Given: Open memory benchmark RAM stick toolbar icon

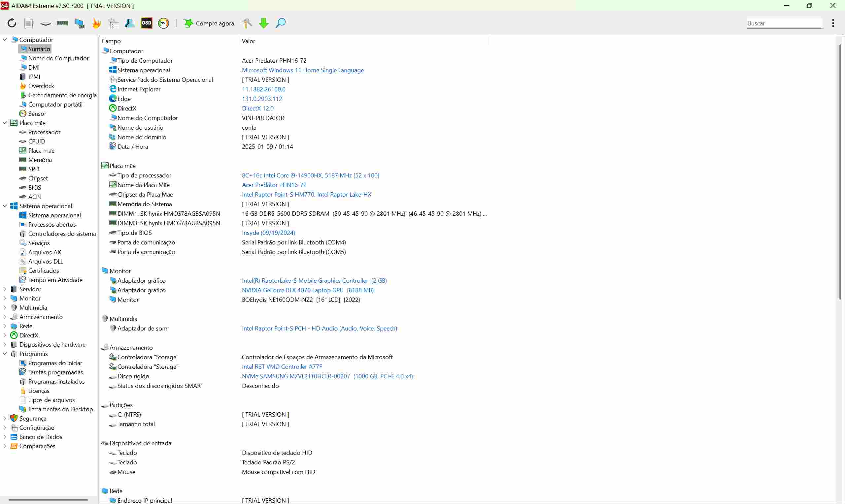Looking at the screenshot, I should (x=62, y=23).
